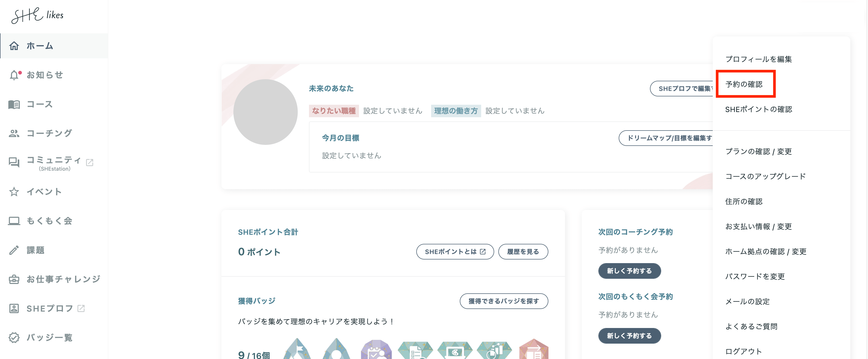Viewport: 868px width, 359px height.
Task: Click the お仕事チャレンジ briefcase icon
Action: coord(14,279)
